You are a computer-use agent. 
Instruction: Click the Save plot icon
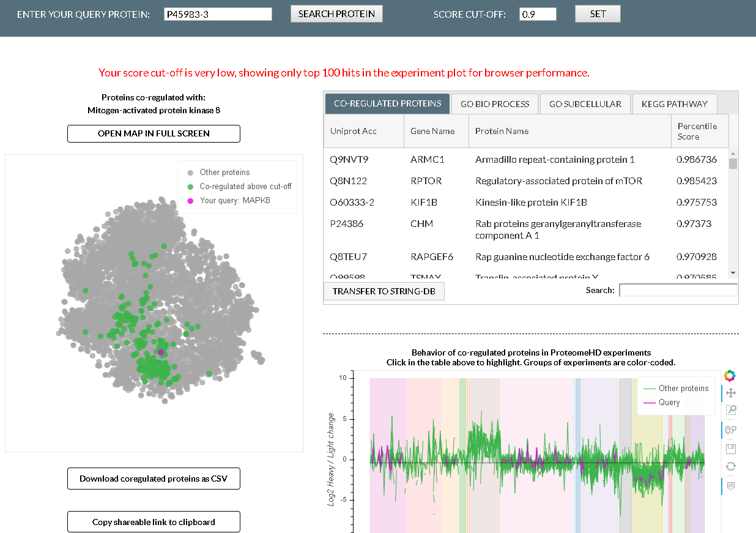click(x=730, y=449)
